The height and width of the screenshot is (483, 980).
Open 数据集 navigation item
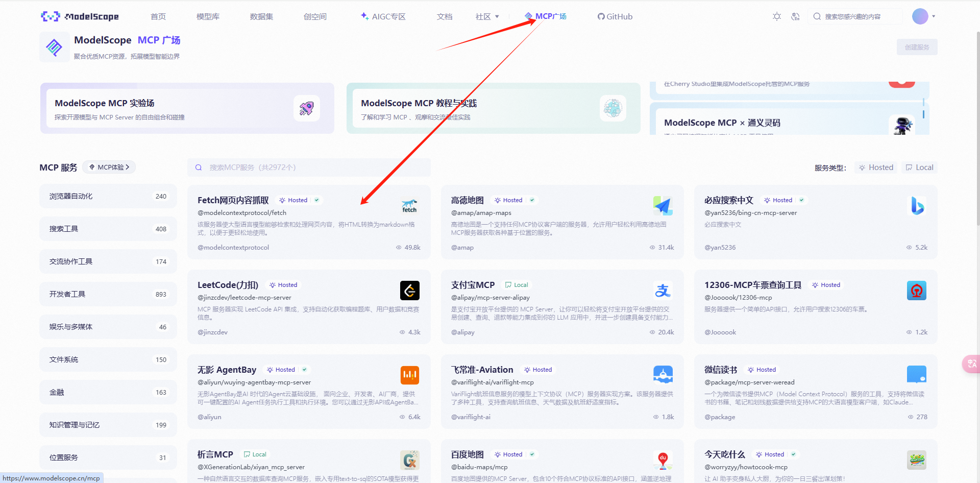coord(261,16)
